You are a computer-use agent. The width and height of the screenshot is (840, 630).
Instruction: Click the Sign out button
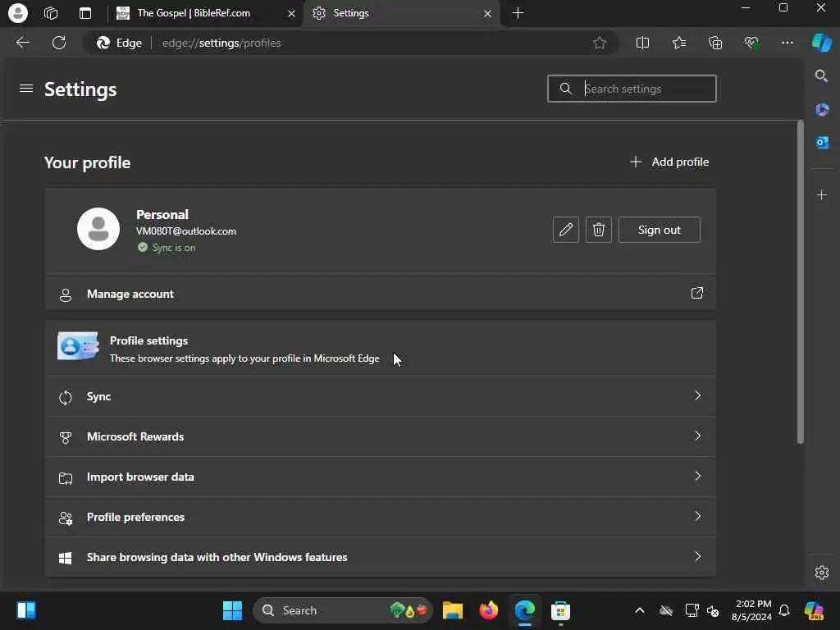(x=659, y=230)
